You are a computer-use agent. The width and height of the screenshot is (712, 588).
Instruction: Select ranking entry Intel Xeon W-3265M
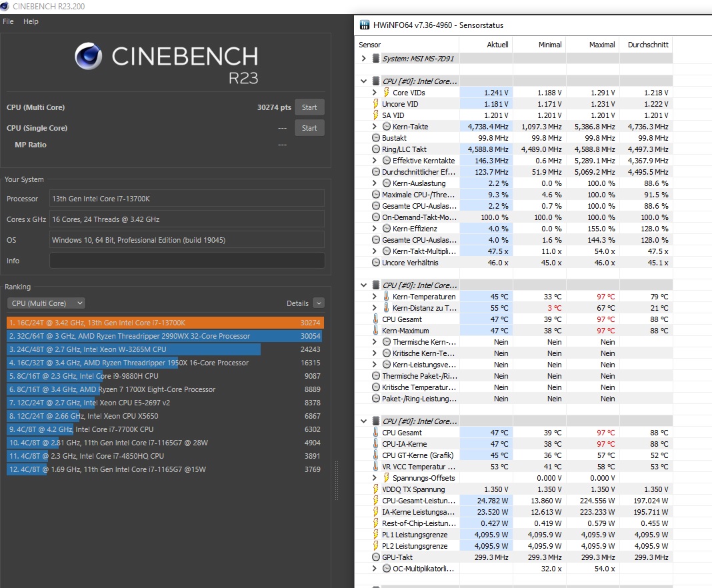click(165, 349)
